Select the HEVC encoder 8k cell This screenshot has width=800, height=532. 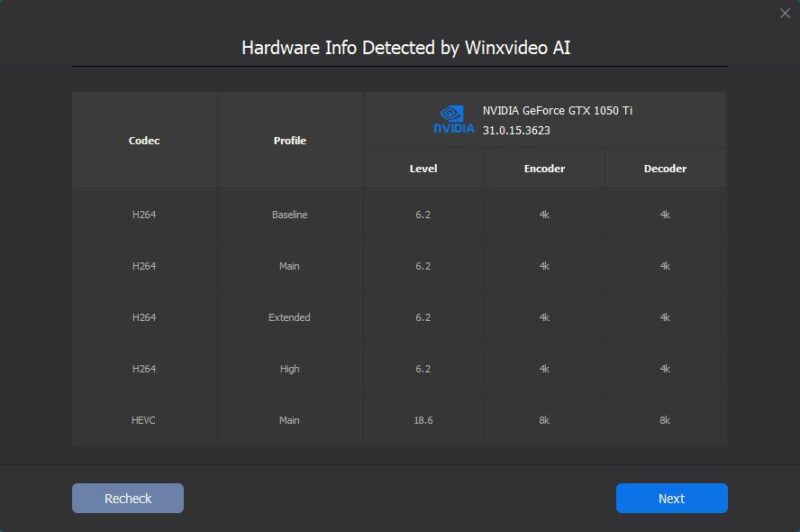point(544,420)
